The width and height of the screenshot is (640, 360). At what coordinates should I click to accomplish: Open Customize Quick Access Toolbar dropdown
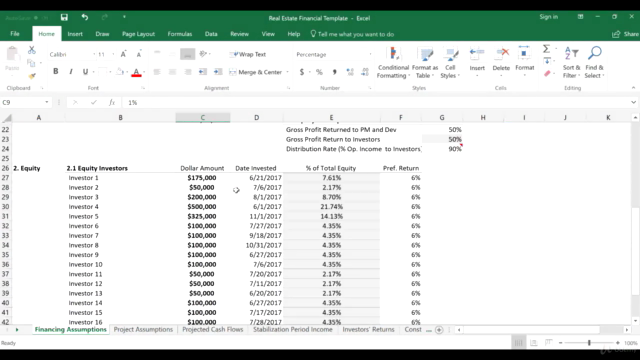pyautogui.click(x=124, y=17)
